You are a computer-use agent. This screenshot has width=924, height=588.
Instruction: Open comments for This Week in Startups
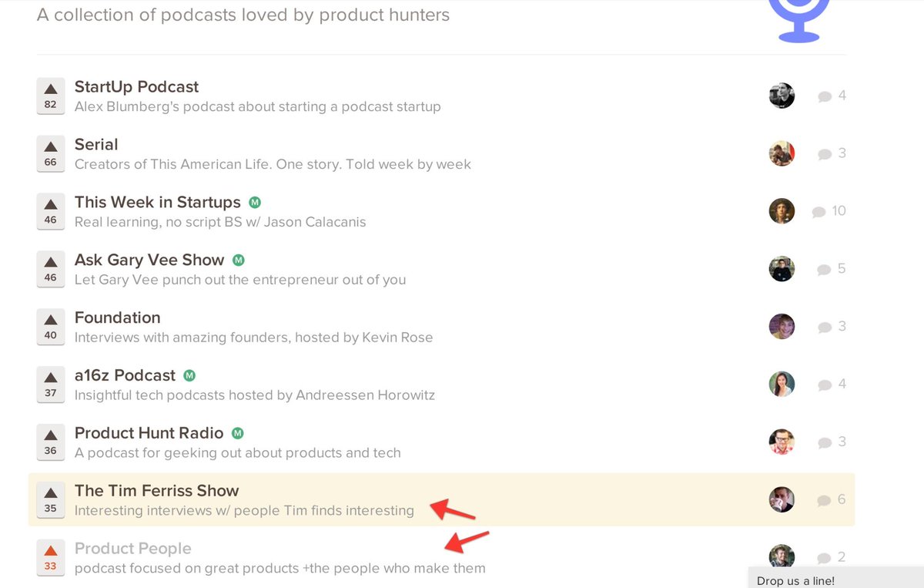(829, 211)
